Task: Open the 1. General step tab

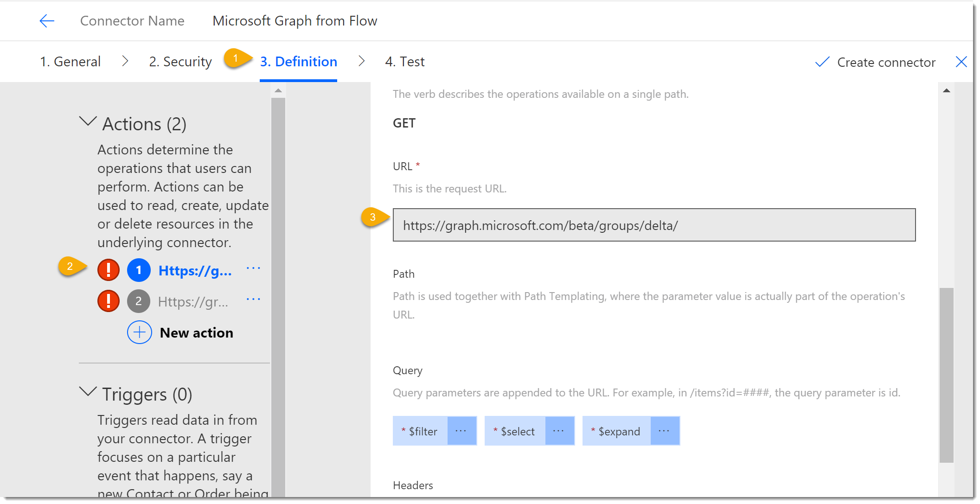Action: (70, 62)
